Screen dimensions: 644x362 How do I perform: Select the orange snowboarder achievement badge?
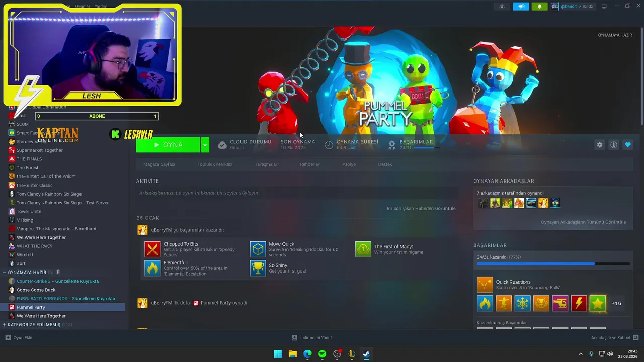pyautogui.click(x=504, y=303)
